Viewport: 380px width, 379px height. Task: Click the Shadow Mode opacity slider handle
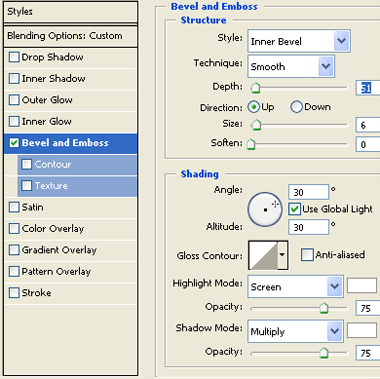point(324,353)
